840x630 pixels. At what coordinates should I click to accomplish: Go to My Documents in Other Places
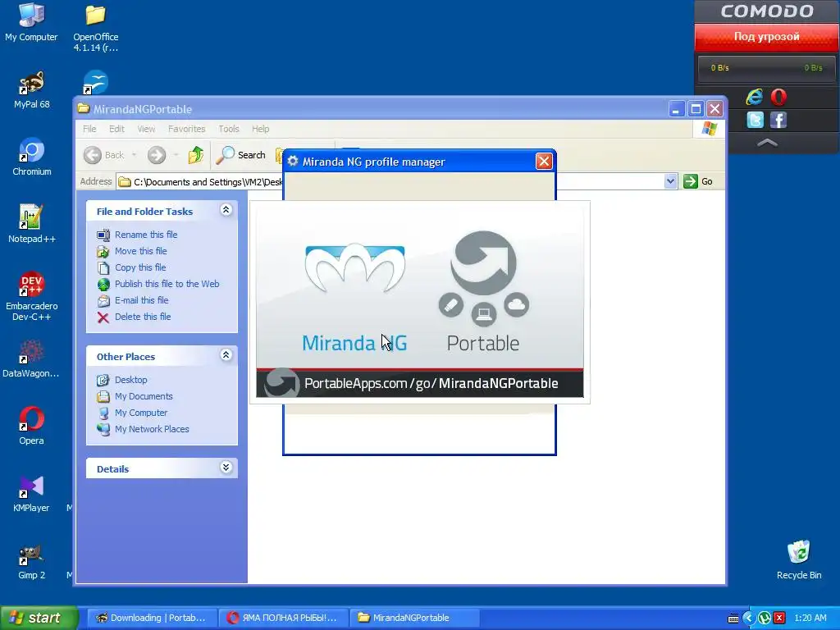(135, 396)
